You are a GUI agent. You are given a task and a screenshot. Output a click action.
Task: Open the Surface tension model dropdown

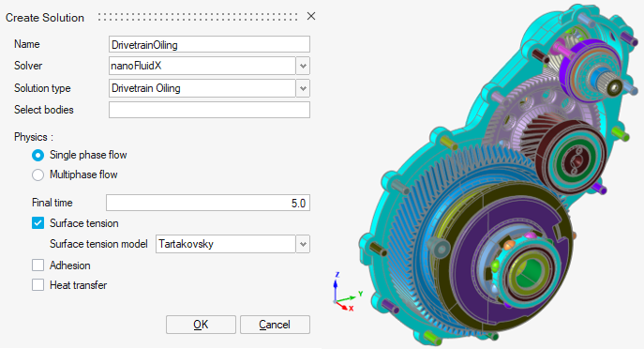303,244
